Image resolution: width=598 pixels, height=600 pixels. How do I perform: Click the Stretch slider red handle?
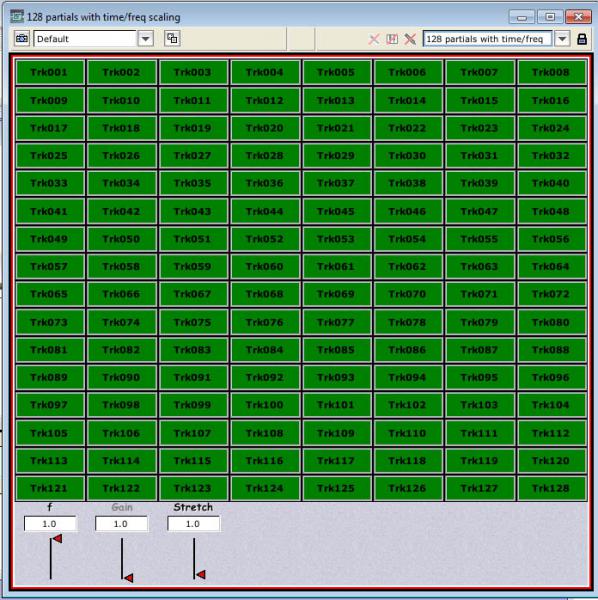click(x=200, y=574)
